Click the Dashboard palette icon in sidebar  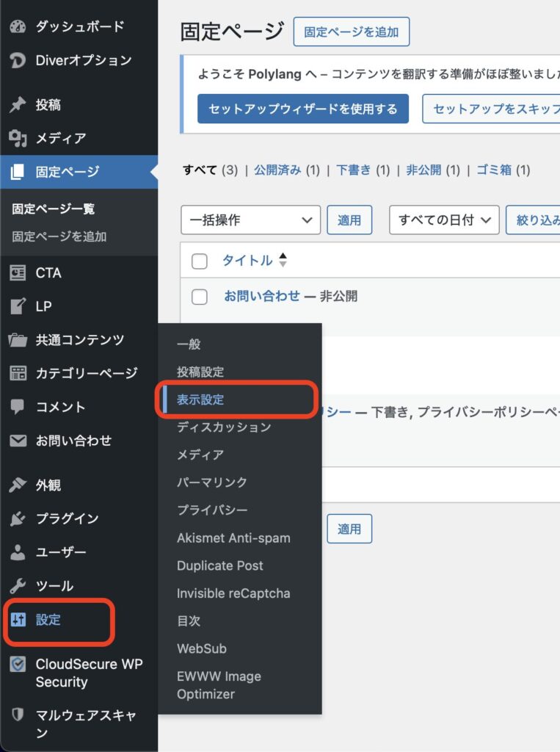pos(18,26)
